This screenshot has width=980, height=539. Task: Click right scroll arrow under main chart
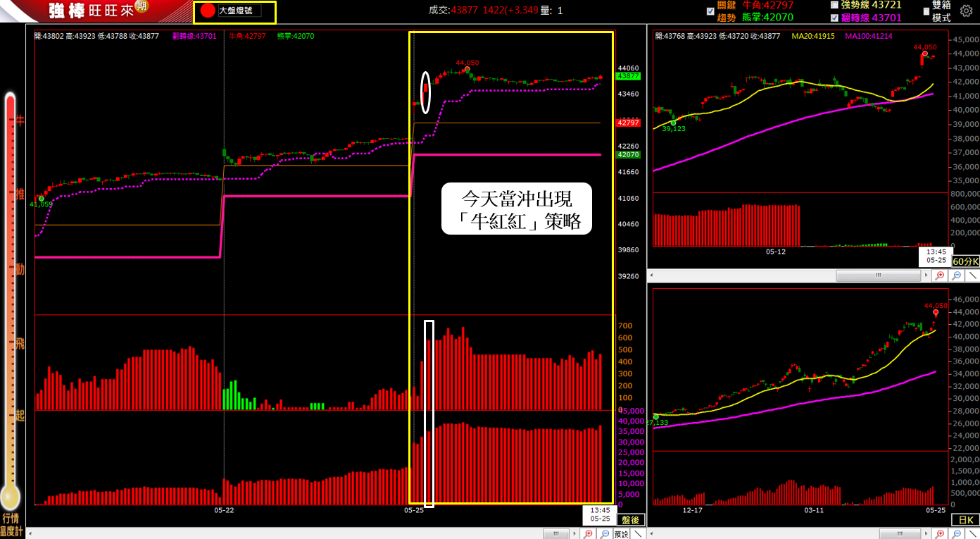574,534
